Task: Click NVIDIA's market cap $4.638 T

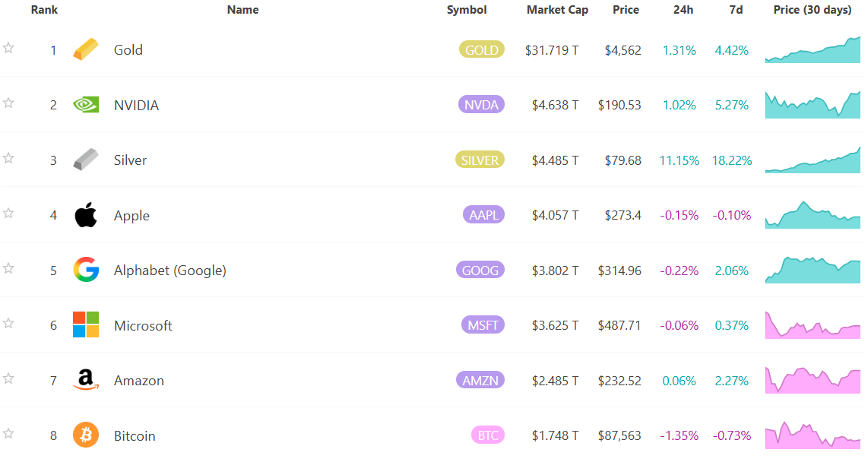Action: 556,105
